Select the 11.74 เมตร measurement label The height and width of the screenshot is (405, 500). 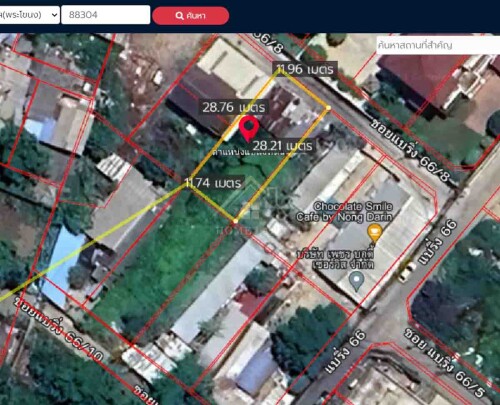[213, 183]
